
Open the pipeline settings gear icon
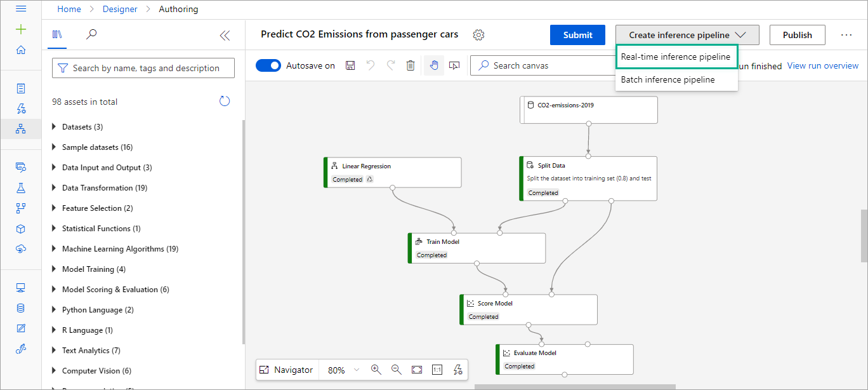click(478, 35)
